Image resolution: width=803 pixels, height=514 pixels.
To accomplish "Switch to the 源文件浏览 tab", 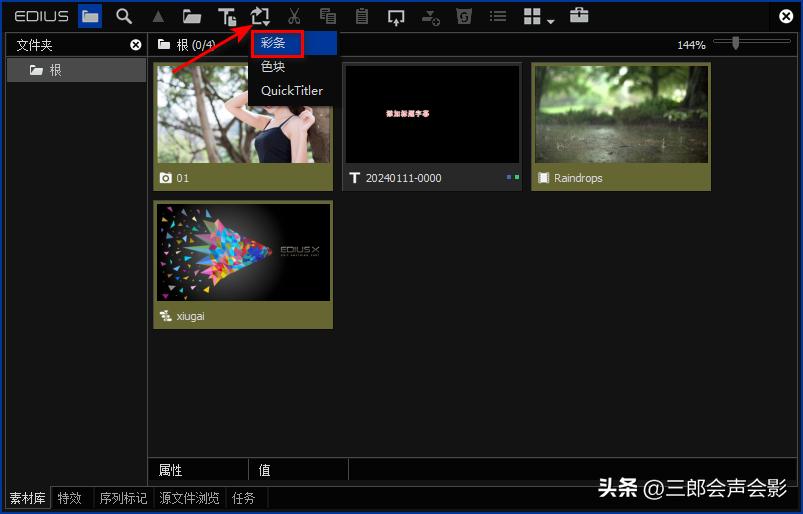I will (189, 498).
